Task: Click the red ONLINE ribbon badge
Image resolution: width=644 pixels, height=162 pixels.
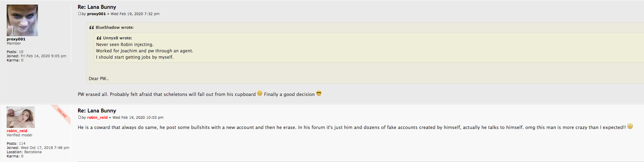Action: 62,113
